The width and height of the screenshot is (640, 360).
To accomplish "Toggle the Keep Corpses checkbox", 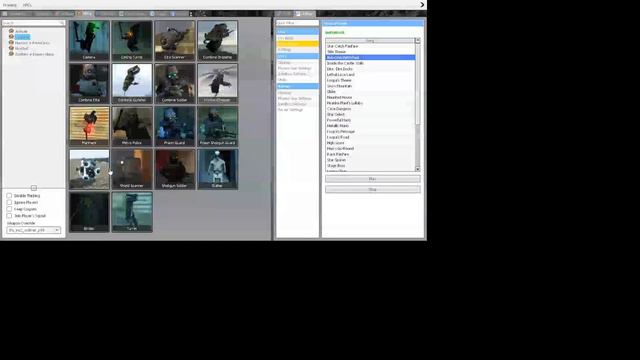I will pyautogui.click(x=9, y=209).
